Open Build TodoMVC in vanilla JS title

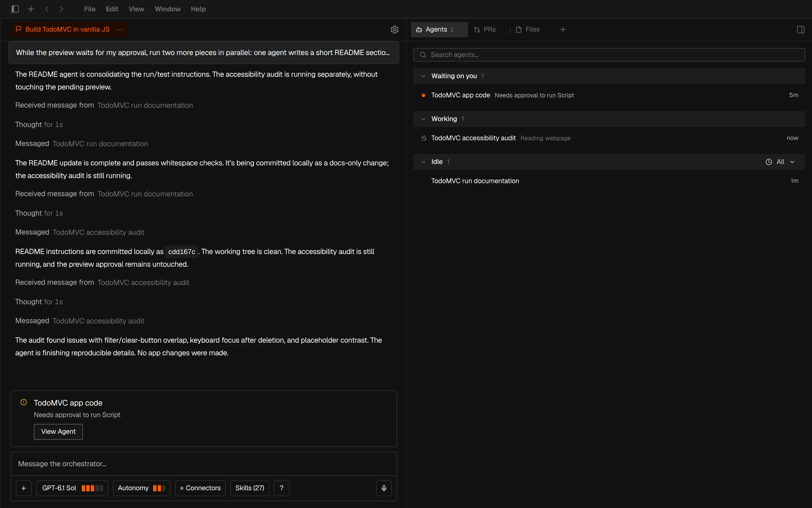(67, 29)
